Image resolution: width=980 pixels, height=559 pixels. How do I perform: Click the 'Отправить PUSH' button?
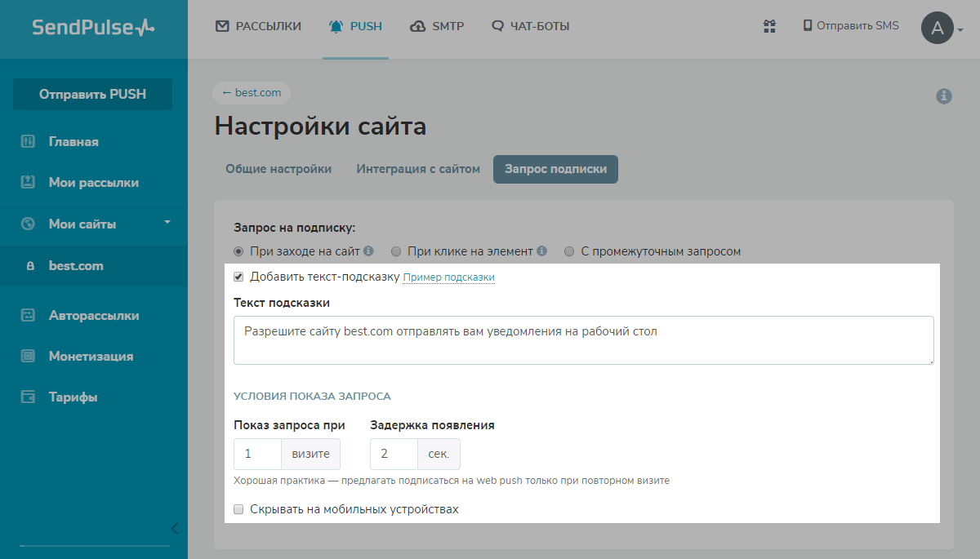(92, 94)
